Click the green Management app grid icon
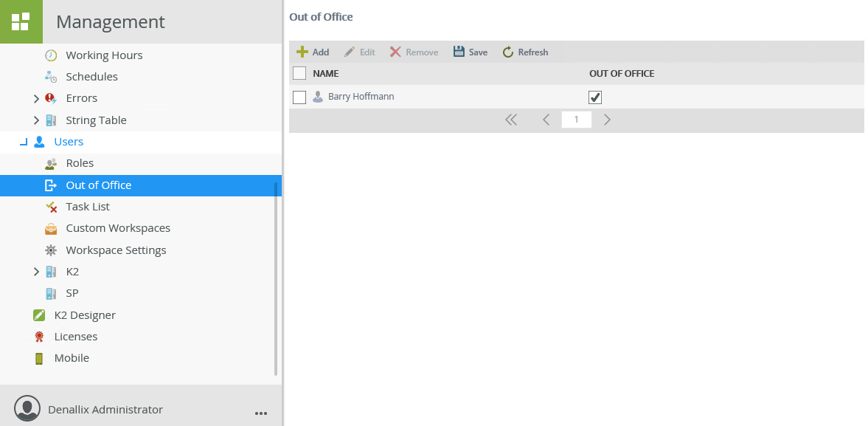 click(21, 21)
